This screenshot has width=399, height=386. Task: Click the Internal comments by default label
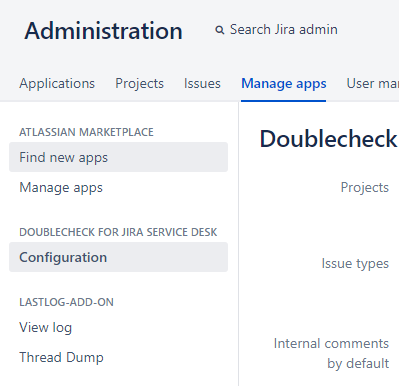pos(331,353)
